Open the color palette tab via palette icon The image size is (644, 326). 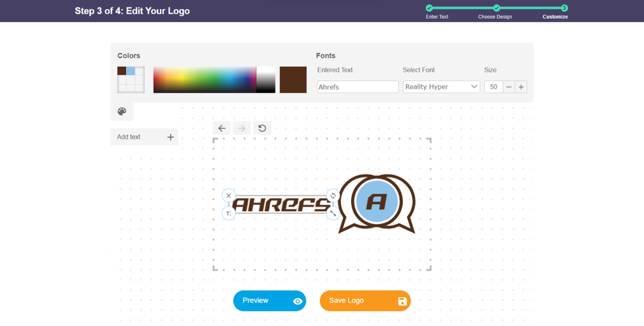(x=122, y=111)
